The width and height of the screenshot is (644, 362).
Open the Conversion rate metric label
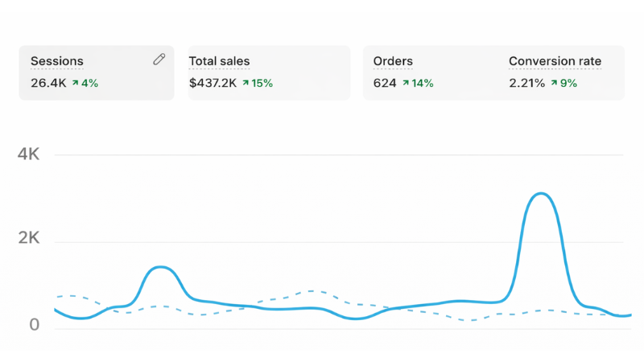[x=555, y=61]
